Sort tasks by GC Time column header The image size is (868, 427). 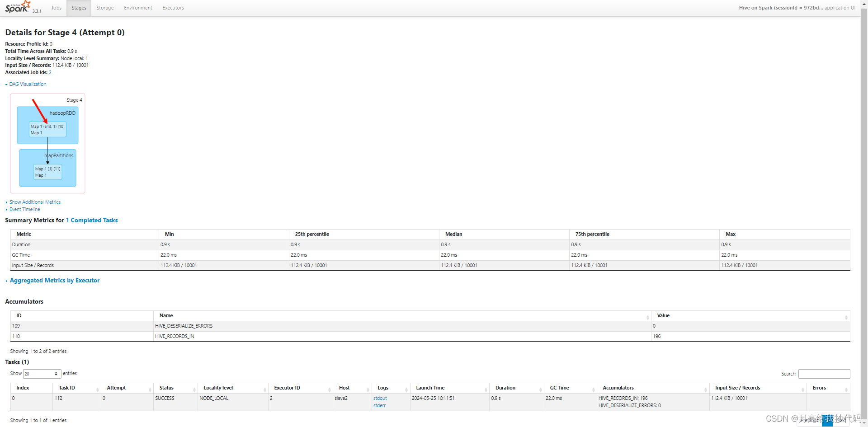(570, 388)
